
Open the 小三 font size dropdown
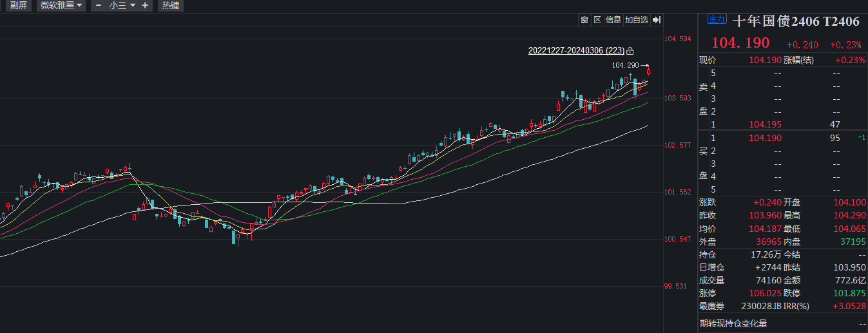[x=122, y=6]
